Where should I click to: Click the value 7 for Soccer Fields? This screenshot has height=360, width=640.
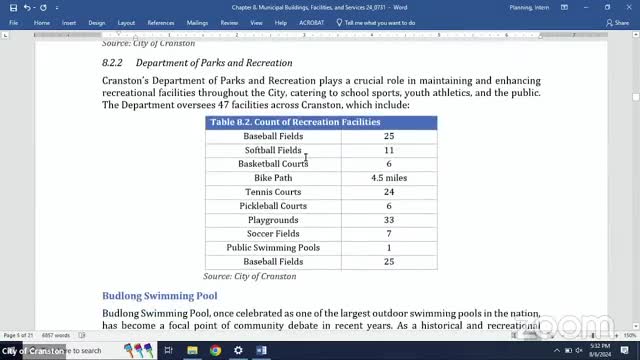[x=389, y=234]
